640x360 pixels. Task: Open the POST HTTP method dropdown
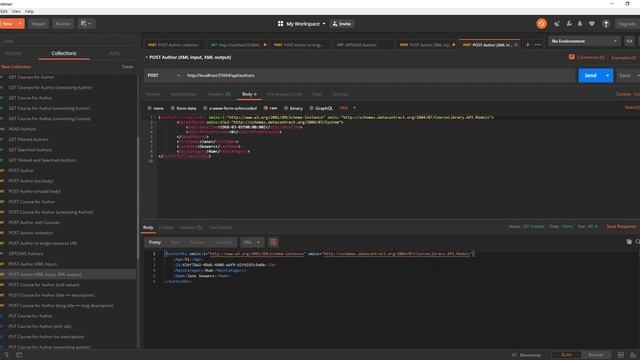click(x=163, y=76)
